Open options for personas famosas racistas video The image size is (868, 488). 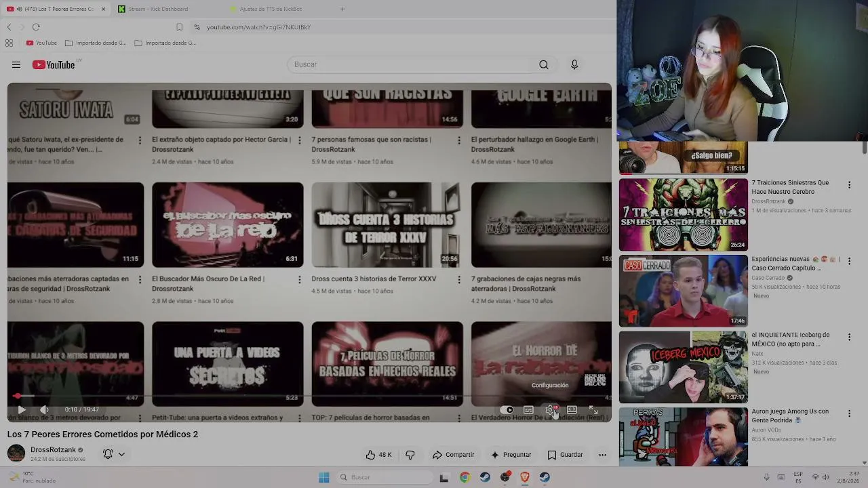click(459, 140)
